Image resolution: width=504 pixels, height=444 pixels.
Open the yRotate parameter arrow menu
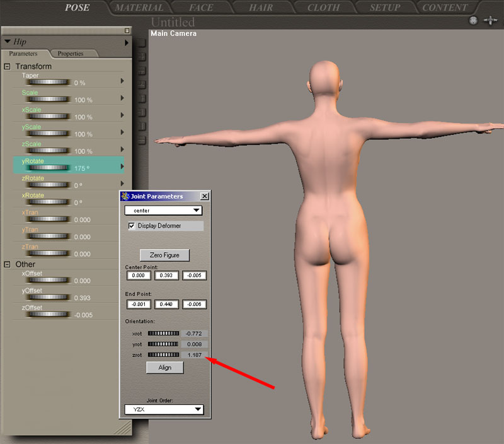click(122, 166)
